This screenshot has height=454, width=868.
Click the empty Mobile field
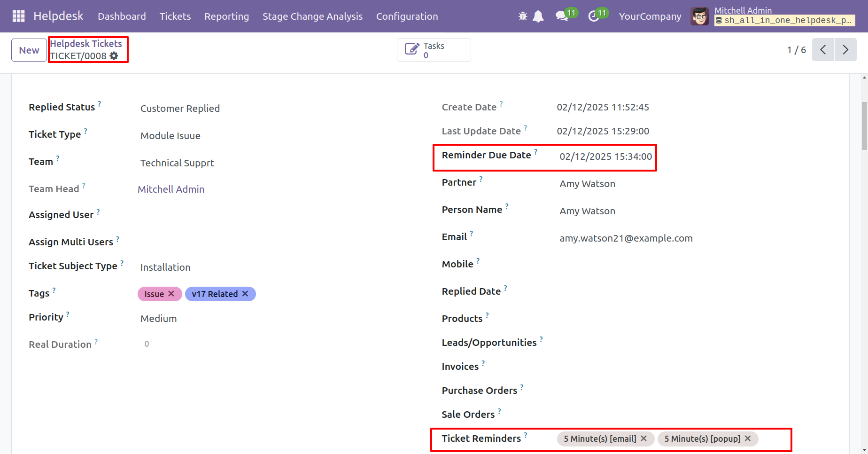coord(695,264)
